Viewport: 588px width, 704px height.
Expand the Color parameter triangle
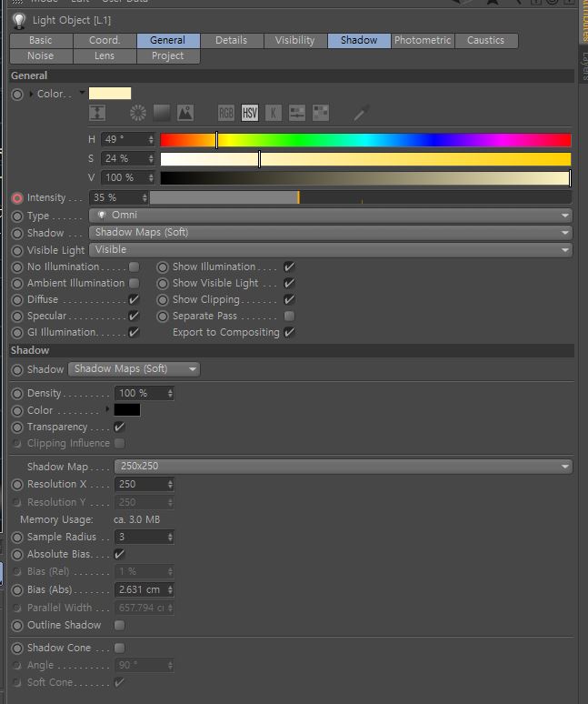tap(31, 95)
